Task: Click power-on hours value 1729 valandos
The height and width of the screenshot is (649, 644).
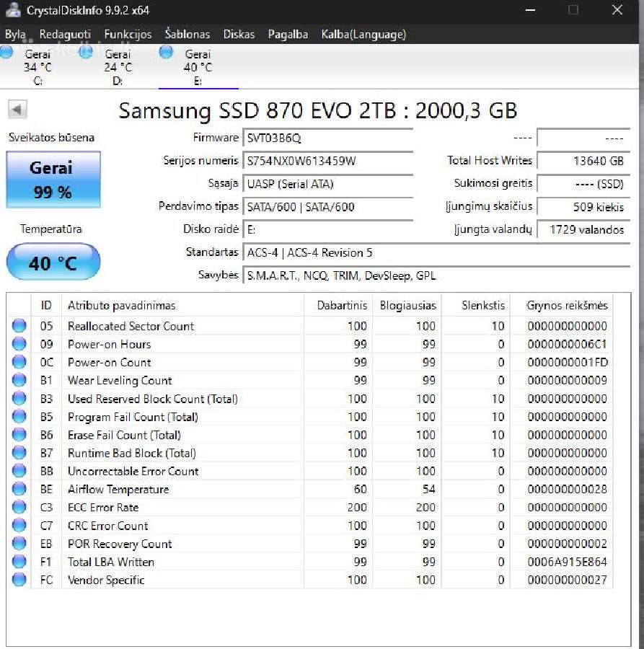Action: pyautogui.click(x=583, y=230)
